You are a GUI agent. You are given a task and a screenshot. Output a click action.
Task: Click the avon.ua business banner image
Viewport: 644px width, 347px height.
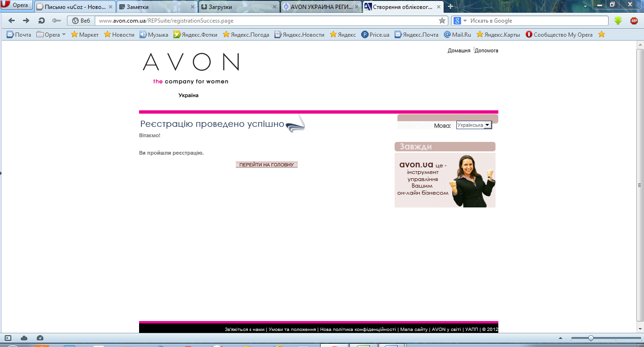pos(445,180)
